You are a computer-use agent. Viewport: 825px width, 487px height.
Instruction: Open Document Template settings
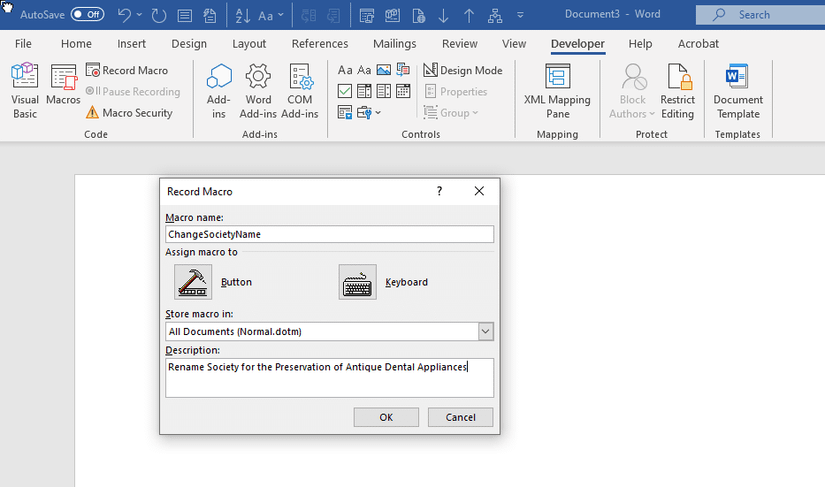click(x=738, y=90)
